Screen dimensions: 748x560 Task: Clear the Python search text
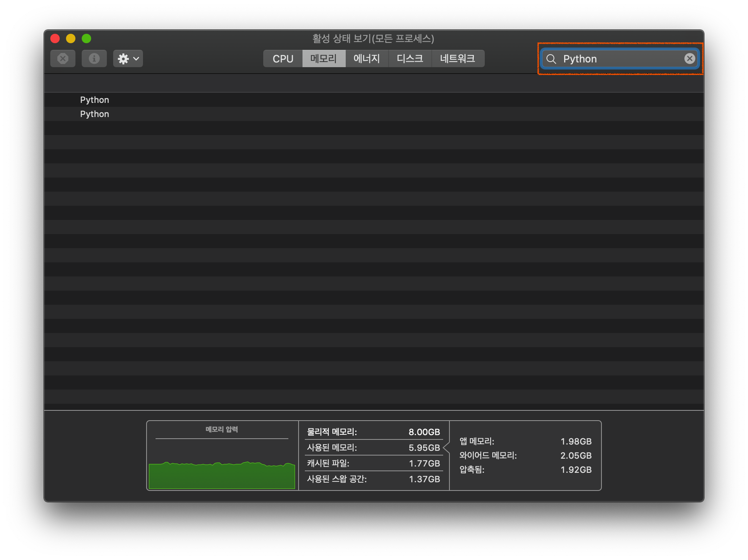coord(689,59)
